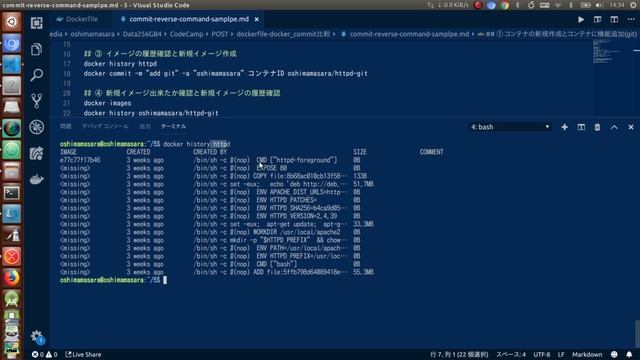Click the 55.3MB size value in terminal
Viewport: 640px width, 360px height.
point(363,272)
